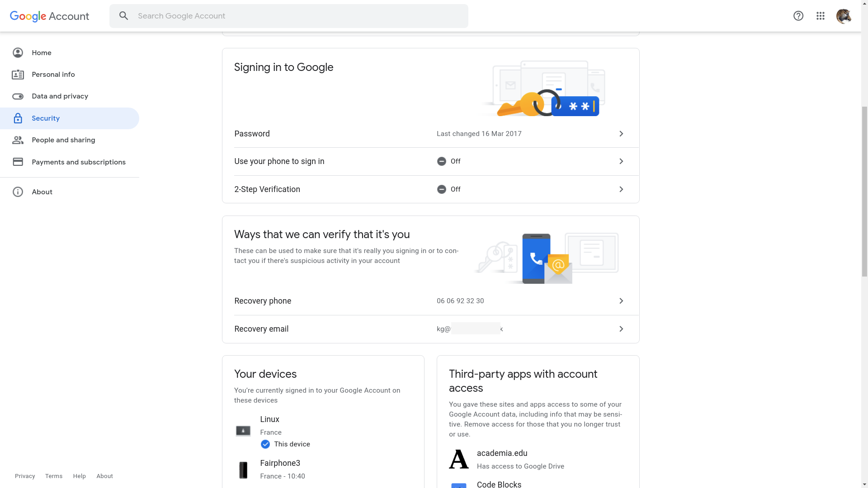This screenshot has width=868, height=488.
Task: Open Recovery phone chevron
Action: tap(621, 301)
